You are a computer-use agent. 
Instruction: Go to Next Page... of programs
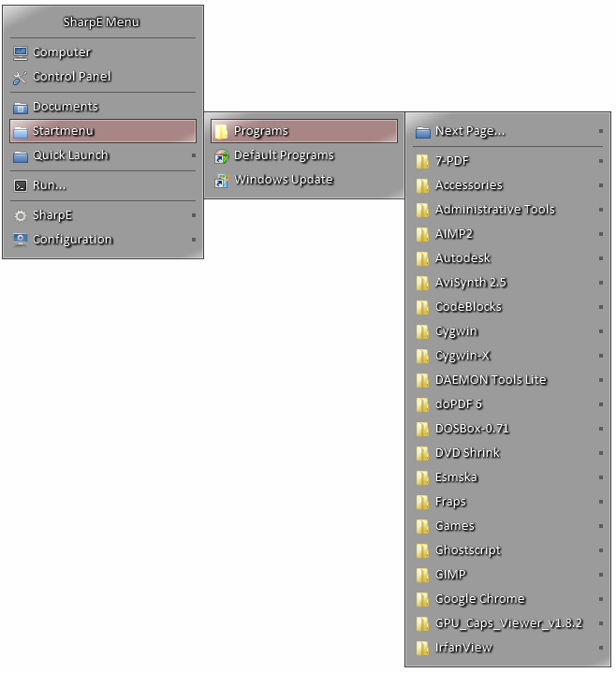pyautogui.click(x=507, y=131)
